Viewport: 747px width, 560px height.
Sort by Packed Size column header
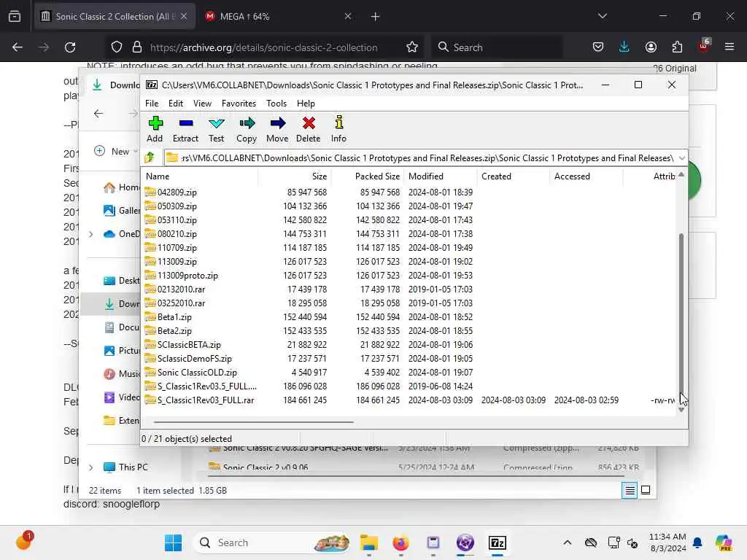(368, 176)
